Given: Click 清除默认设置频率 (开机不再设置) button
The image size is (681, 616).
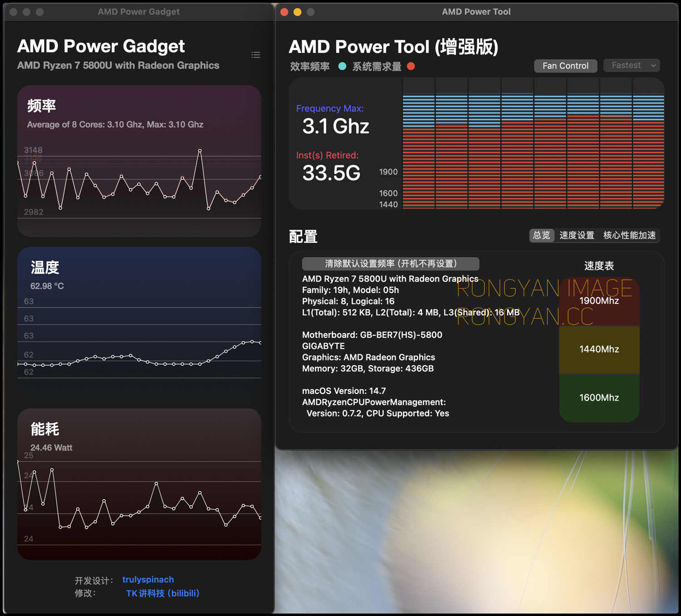Looking at the screenshot, I should (x=390, y=264).
